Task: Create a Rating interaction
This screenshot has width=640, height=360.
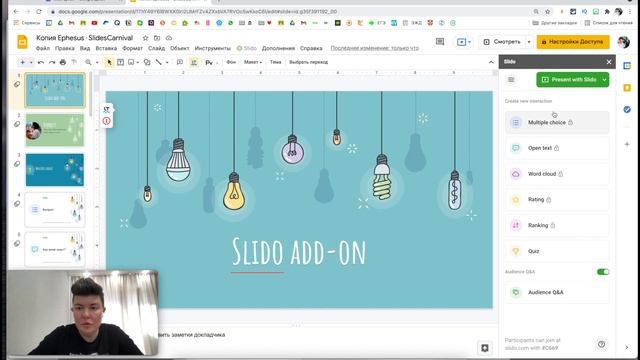Action: [557, 200]
